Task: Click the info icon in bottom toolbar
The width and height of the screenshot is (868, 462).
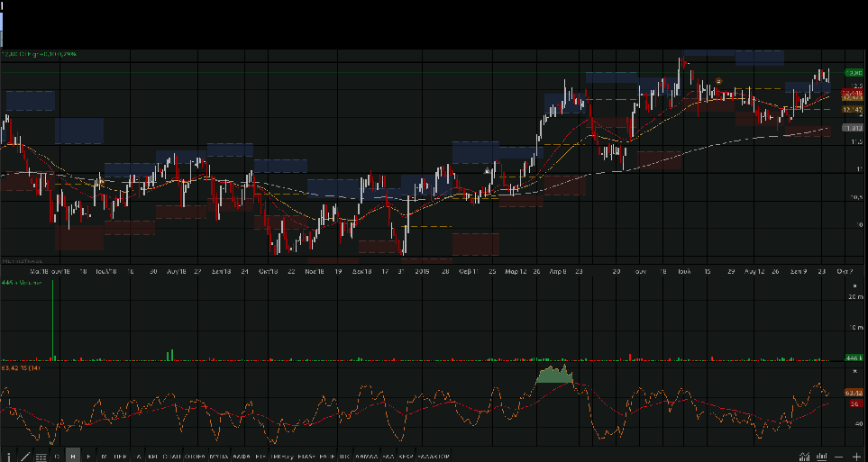Action: click(9, 457)
